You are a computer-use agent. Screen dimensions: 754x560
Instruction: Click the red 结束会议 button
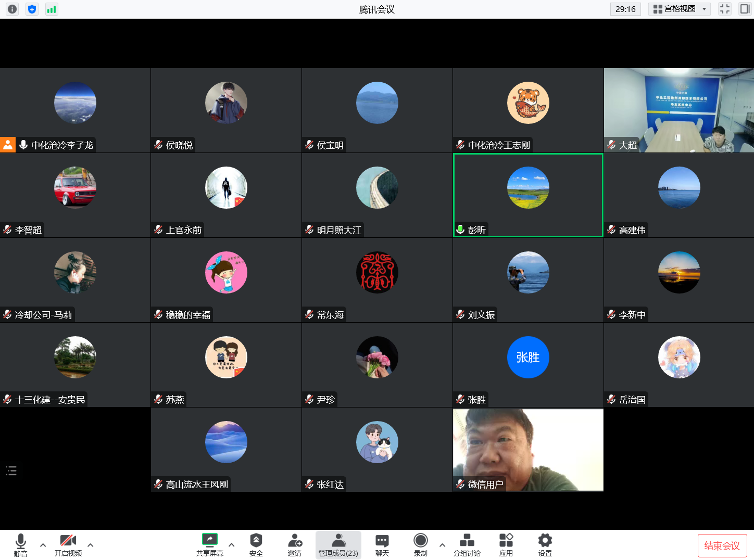click(722, 545)
